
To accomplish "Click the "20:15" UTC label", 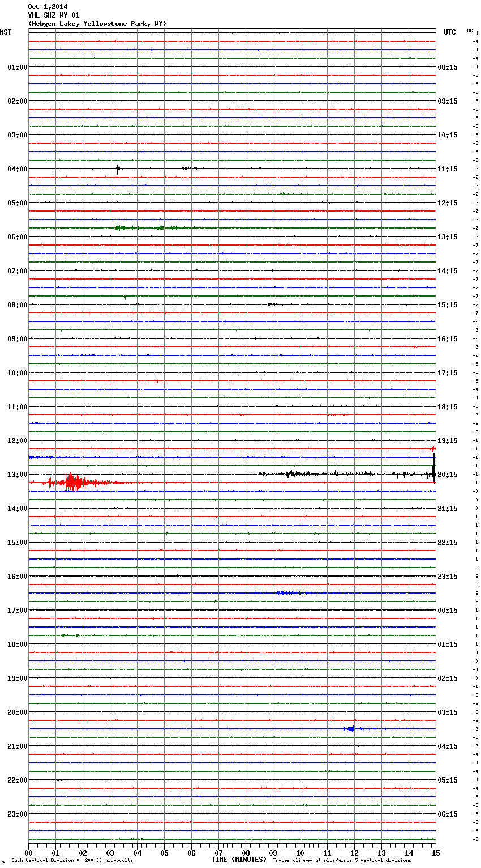I will [x=448, y=475].
